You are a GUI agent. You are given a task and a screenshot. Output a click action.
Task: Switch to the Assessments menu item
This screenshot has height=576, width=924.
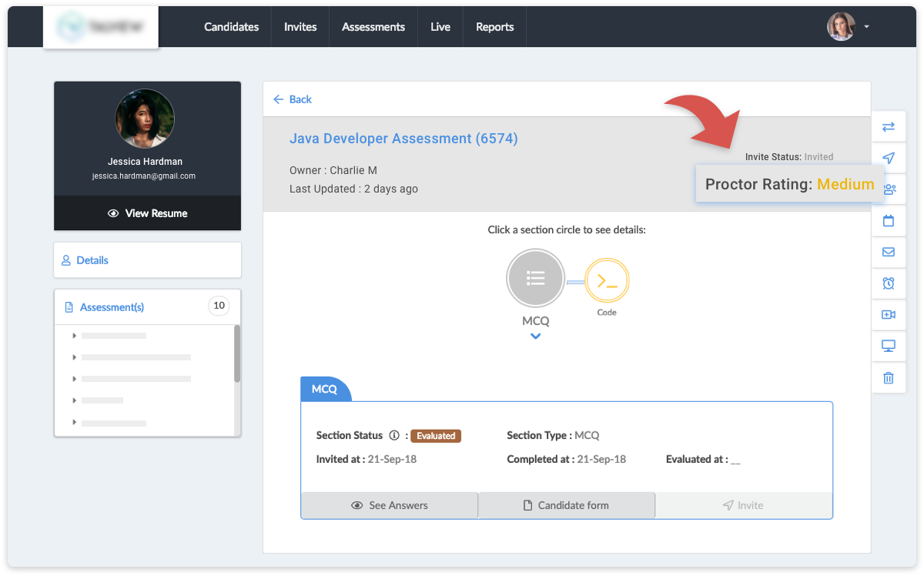coord(373,26)
